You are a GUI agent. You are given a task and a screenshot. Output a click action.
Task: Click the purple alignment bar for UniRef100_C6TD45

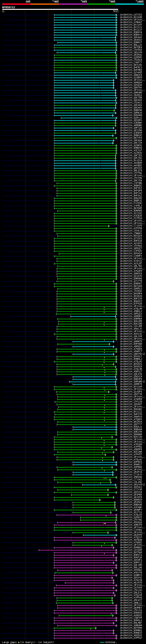coord(78,550)
